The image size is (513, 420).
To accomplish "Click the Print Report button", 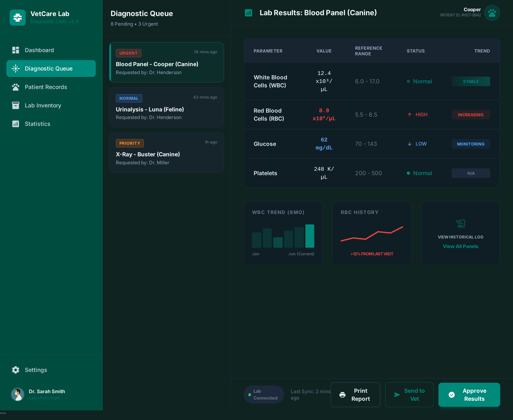I will pos(355,395).
